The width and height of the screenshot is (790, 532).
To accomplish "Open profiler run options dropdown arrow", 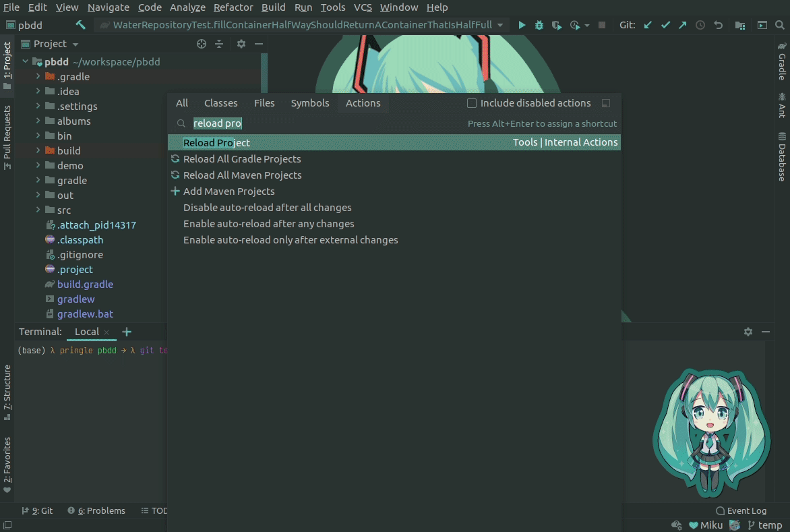I will [x=587, y=25].
